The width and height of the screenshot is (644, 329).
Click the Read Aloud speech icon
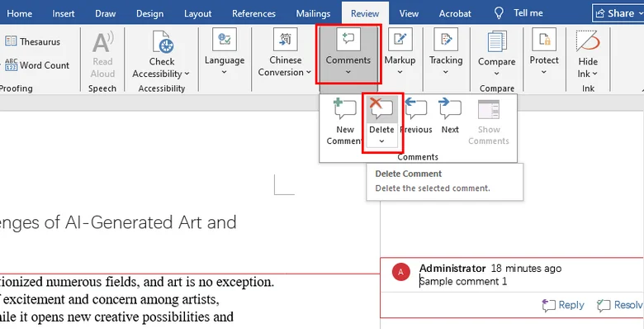pos(102,42)
